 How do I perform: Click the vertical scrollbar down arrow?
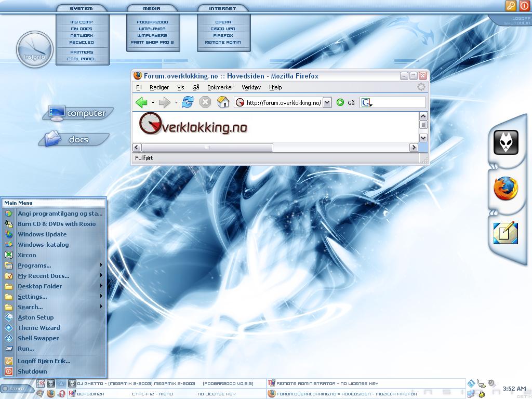point(423,138)
